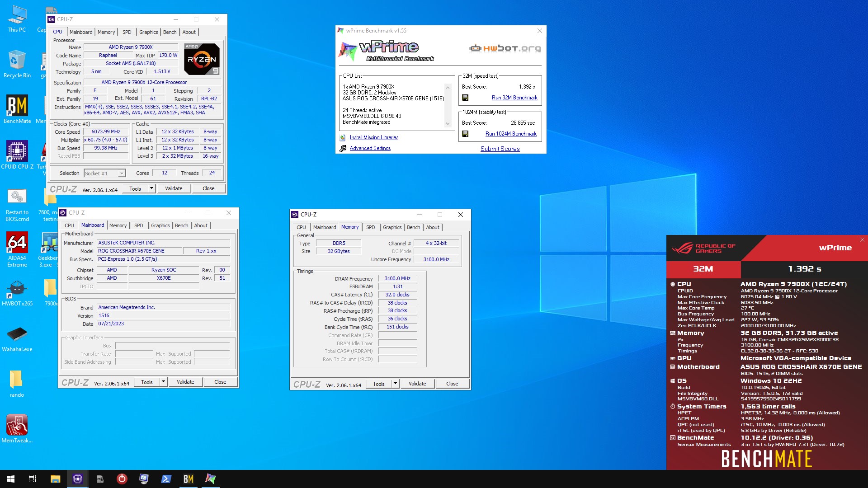Click Submit Scores link in wPrime
Viewport: 868px width, 488px height.
click(x=500, y=149)
